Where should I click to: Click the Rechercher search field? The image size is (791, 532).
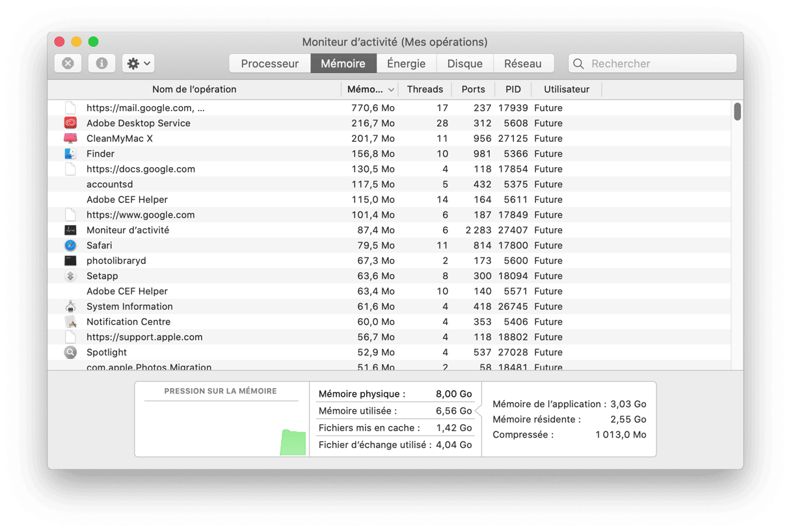pyautogui.click(x=652, y=64)
